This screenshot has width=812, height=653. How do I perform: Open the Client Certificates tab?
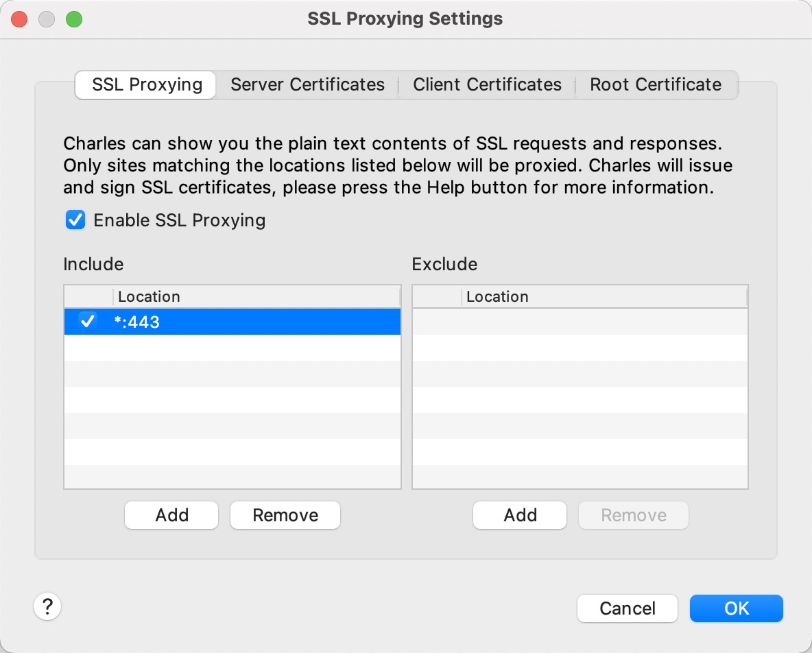[x=487, y=84]
